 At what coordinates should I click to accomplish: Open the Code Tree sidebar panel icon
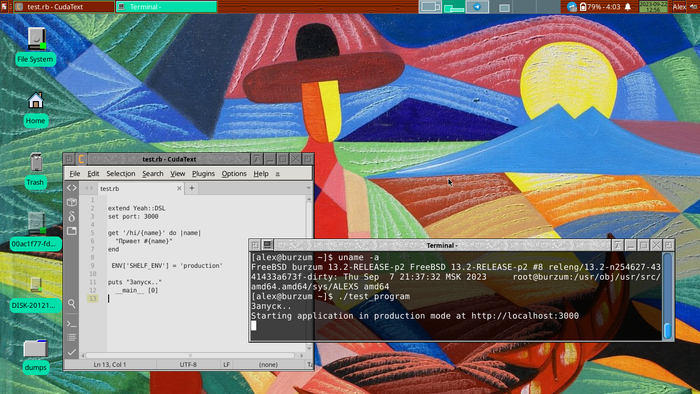click(x=71, y=188)
